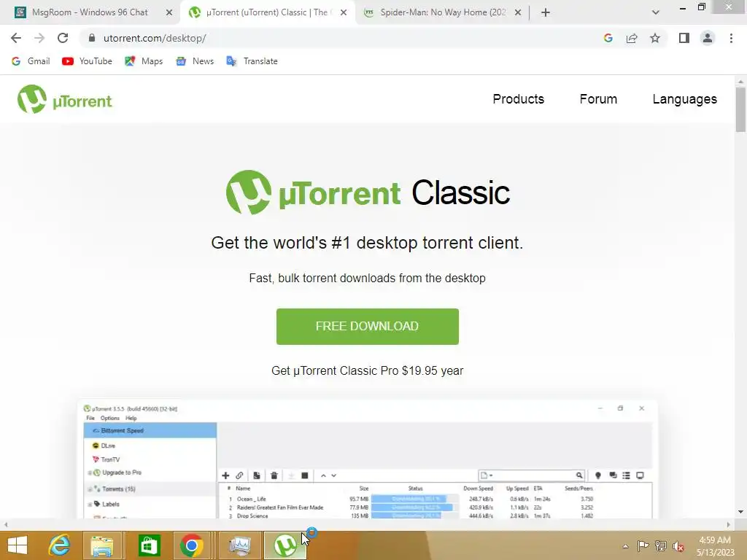Image resolution: width=747 pixels, height=560 pixels.
Task: Click the forward navigation arrow
Action: (x=39, y=38)
